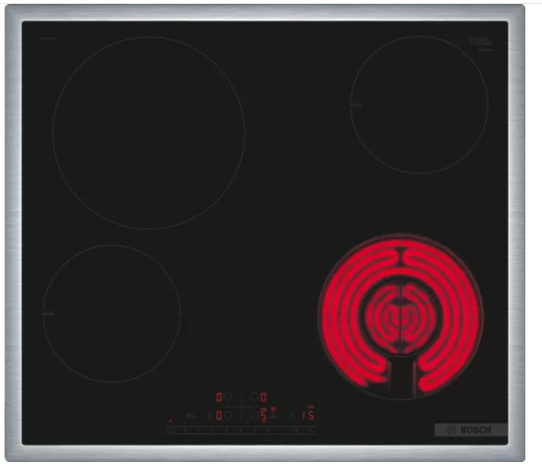
Task: Tap the power on/off symbol on control strip
Action: pos(170,429)
